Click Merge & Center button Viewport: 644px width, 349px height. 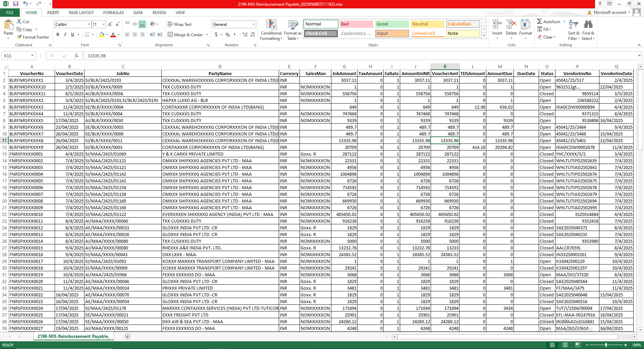[x=185, y=35]
